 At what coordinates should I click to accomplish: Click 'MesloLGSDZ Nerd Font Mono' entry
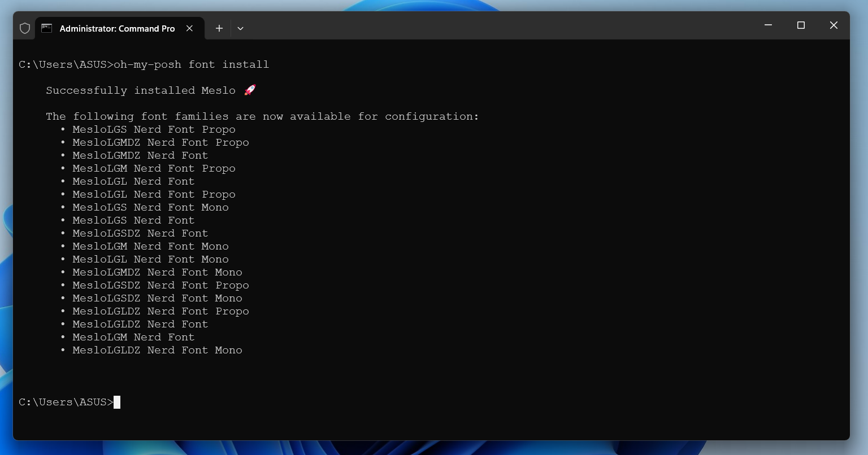(157, 298)
